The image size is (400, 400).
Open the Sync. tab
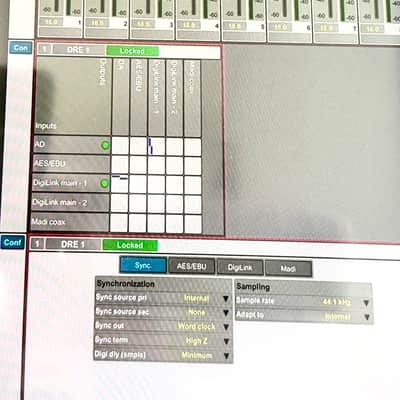pyautogui.click(x=143, y=266)
